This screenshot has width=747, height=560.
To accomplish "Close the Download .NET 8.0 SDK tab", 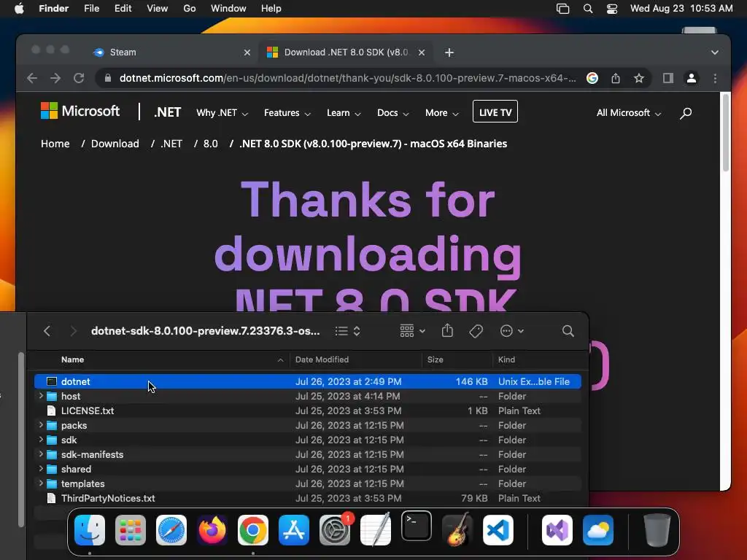I will tap(422, 52).
